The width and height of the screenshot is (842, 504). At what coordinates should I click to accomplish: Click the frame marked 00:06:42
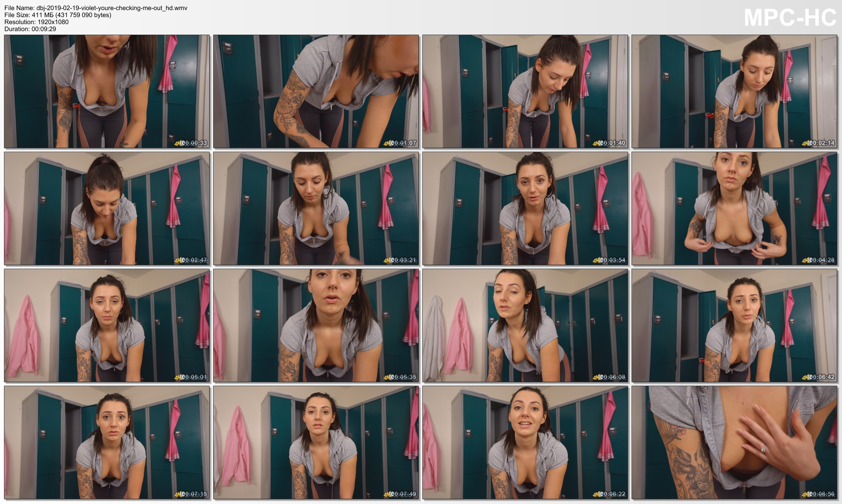click(x=735, y=325)
